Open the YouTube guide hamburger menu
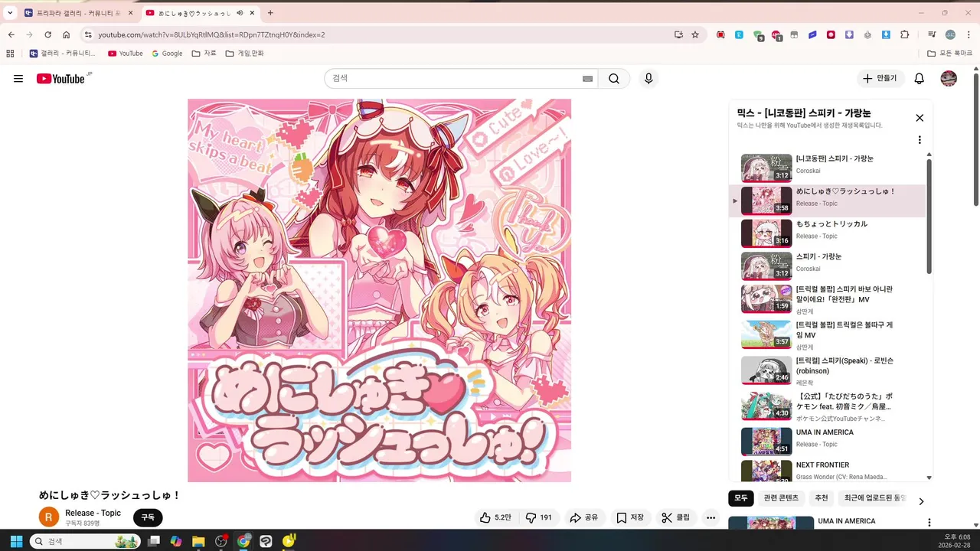 coord(18,79)
